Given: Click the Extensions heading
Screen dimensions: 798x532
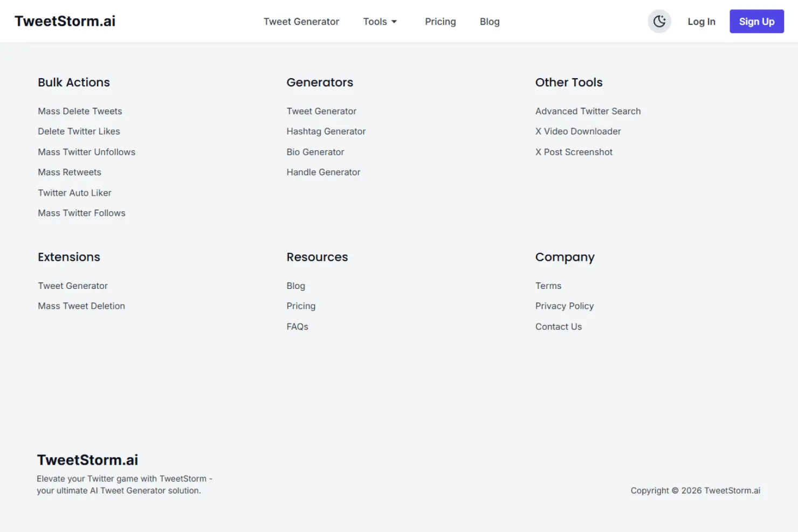Looking at the screenshot, I should tap(69, 257).
